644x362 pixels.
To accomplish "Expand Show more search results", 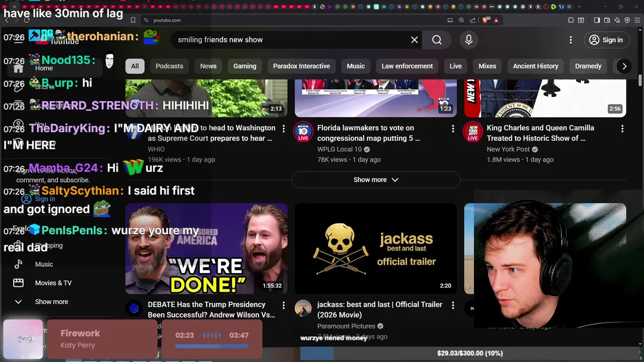I will pos(376,179).
